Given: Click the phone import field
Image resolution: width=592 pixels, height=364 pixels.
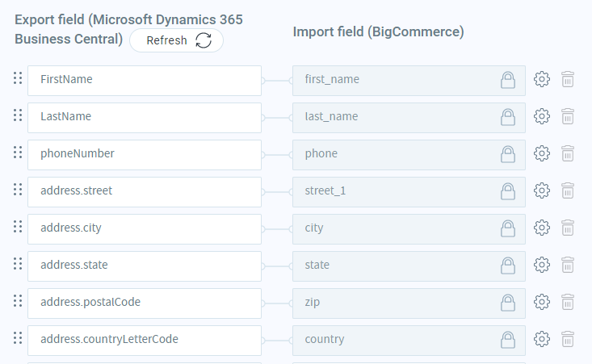Looking at the screenshot, I should [x=409, y=155].
